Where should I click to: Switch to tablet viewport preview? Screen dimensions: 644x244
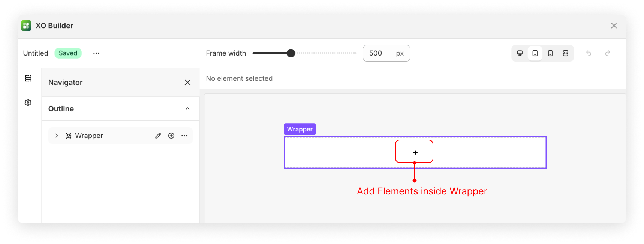(535, 53)
